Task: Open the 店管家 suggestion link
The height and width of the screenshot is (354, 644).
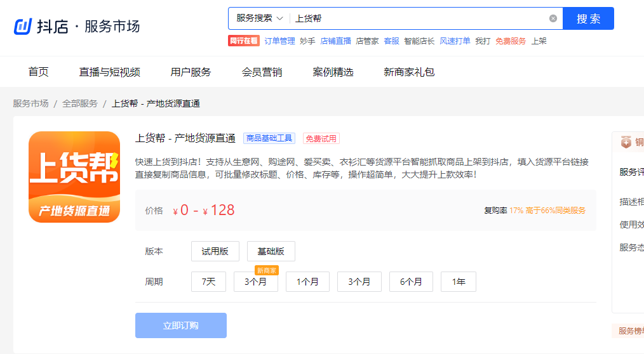Action: point(367,41)
